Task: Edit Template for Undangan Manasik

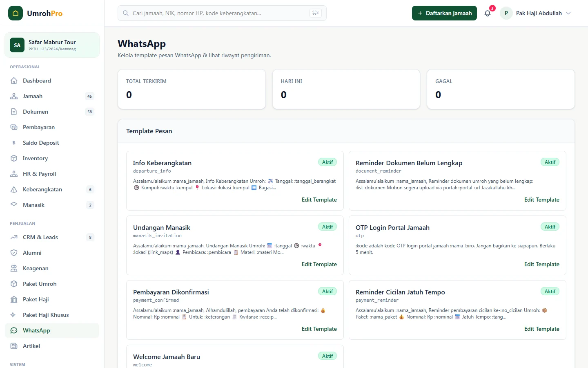Action: (x=319, y=264)
